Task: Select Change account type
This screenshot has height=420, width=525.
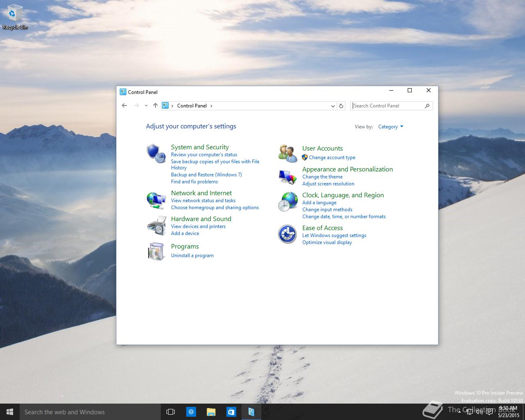Action: [332, 157]
